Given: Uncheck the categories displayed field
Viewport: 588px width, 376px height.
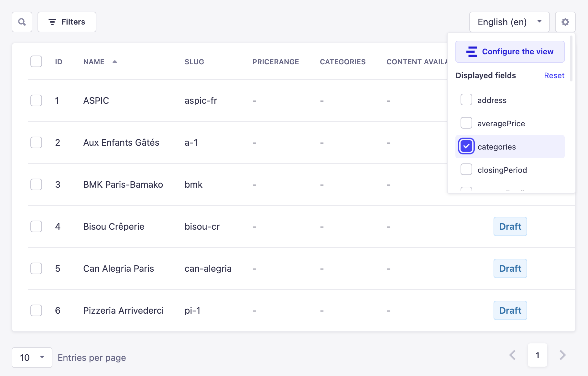Looking at the screenshot, I should pyautogui.click(x=466, y=146).
